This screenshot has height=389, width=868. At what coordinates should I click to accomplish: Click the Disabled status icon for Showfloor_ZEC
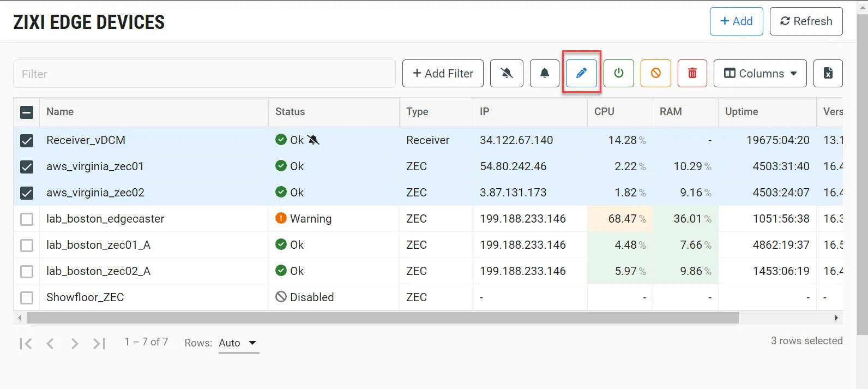click(281, 297)
